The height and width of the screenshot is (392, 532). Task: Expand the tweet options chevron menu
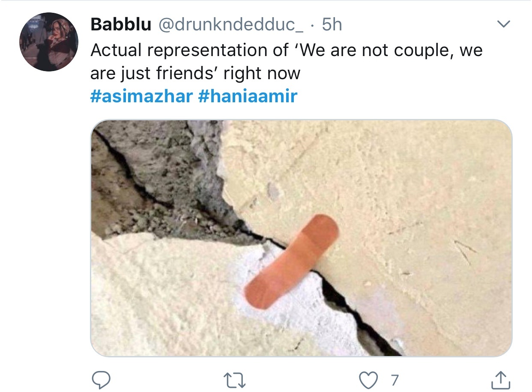pyautogui.click(x=504, y=24)
